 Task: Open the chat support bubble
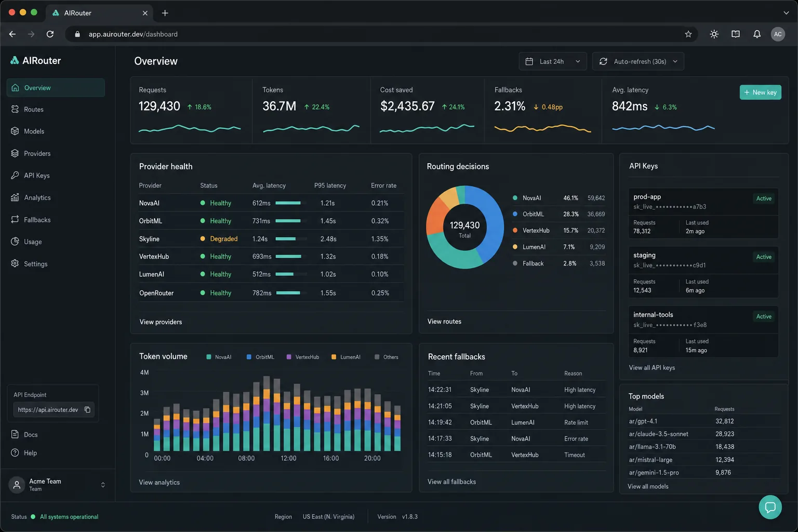pos(770,507)
